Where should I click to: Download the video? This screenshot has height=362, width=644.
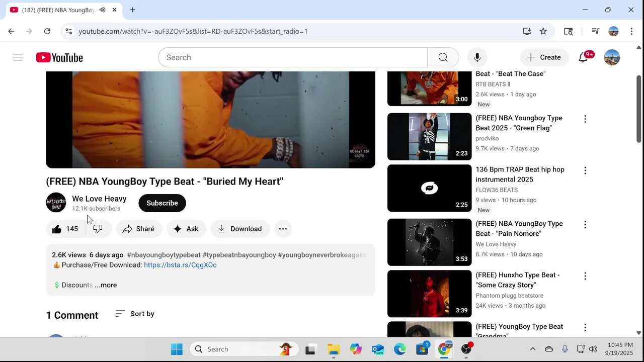point(240,229)
